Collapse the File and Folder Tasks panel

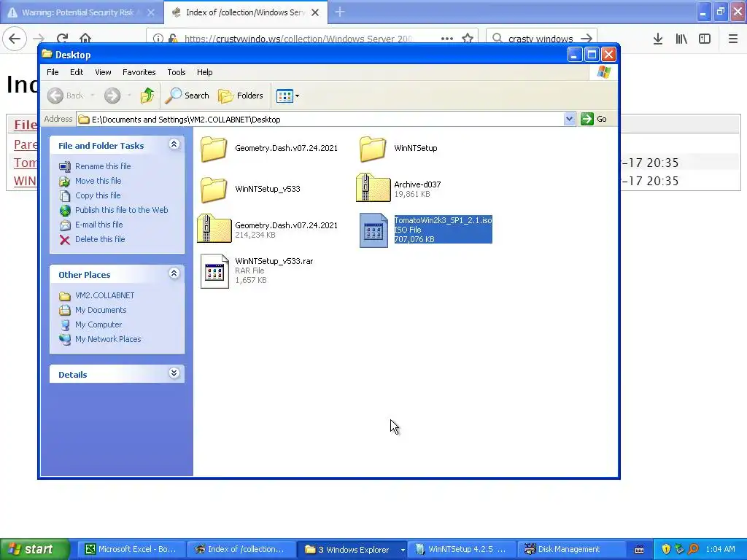(x=174, y=144)
